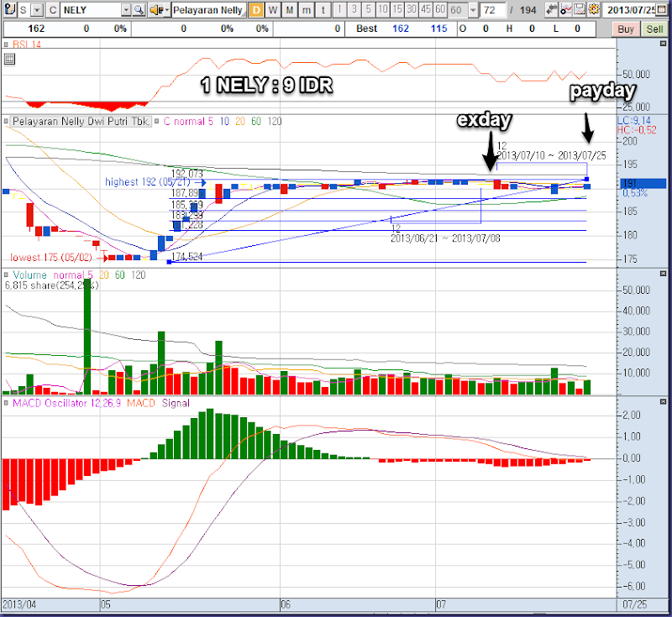Click the C button beside ticker field
Viewport: 672px width, 617px height.
click(x=53, y=10)
